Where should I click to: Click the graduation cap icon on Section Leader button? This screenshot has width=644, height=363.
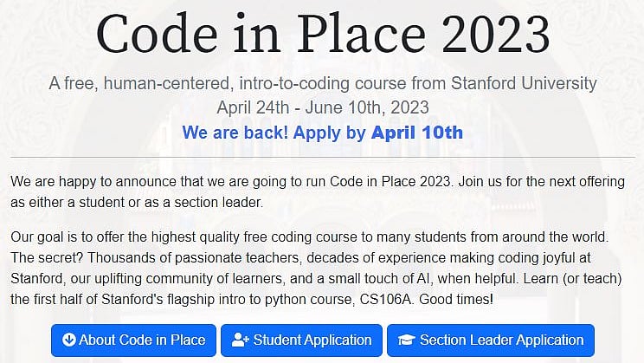pyautogui.click(x=407, y=340)
